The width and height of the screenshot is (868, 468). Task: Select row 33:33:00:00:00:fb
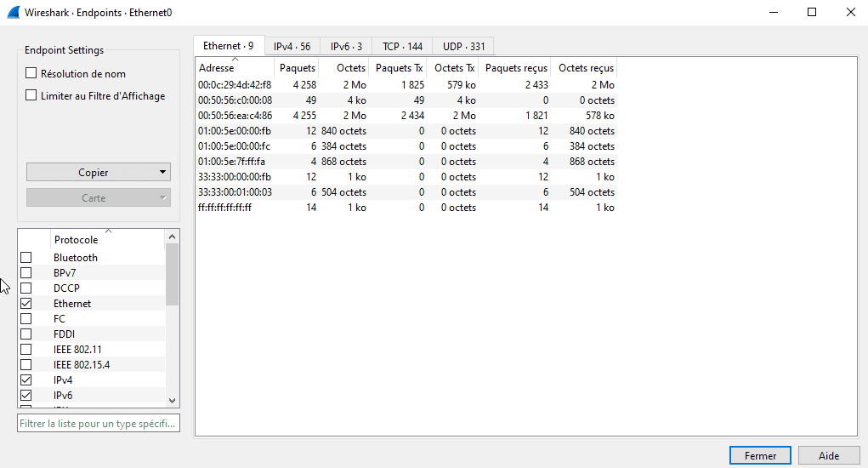click(x=406, y=177)
